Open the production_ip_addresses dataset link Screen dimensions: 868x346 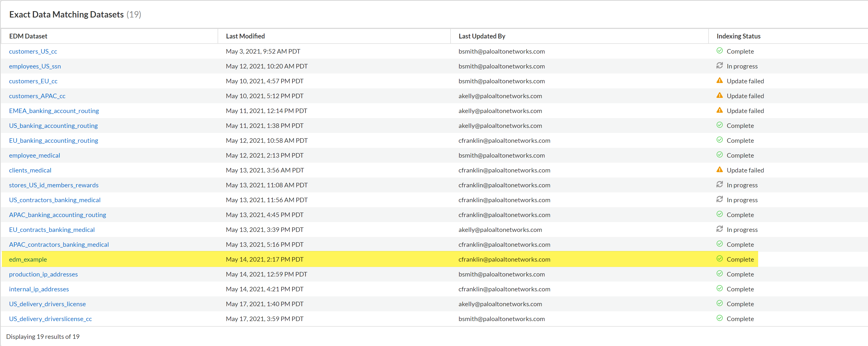(x=43, y=274)
